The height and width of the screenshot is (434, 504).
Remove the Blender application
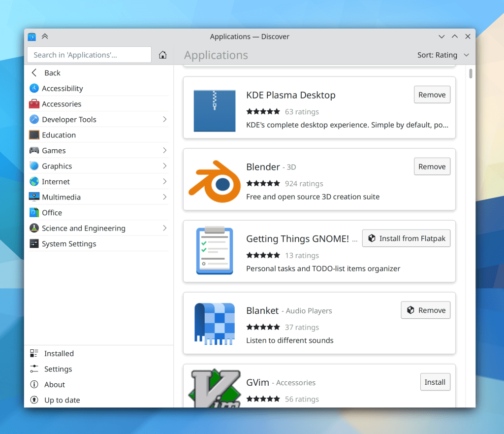432,167
